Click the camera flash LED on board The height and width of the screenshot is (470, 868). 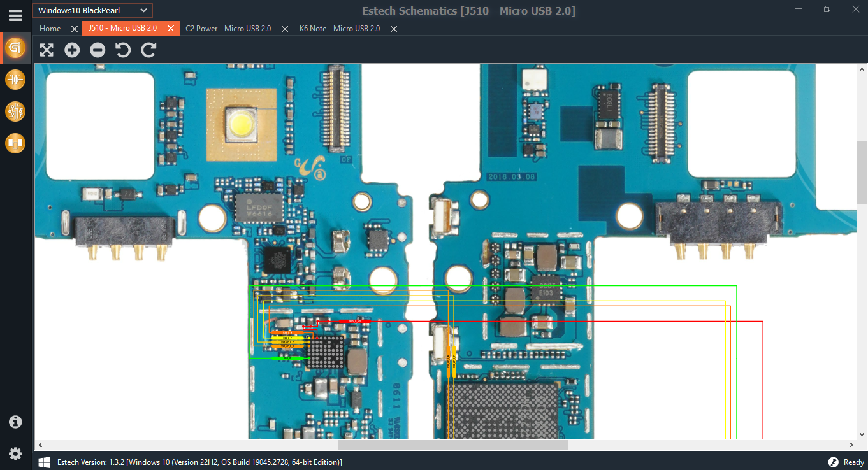tap(241, 124)
